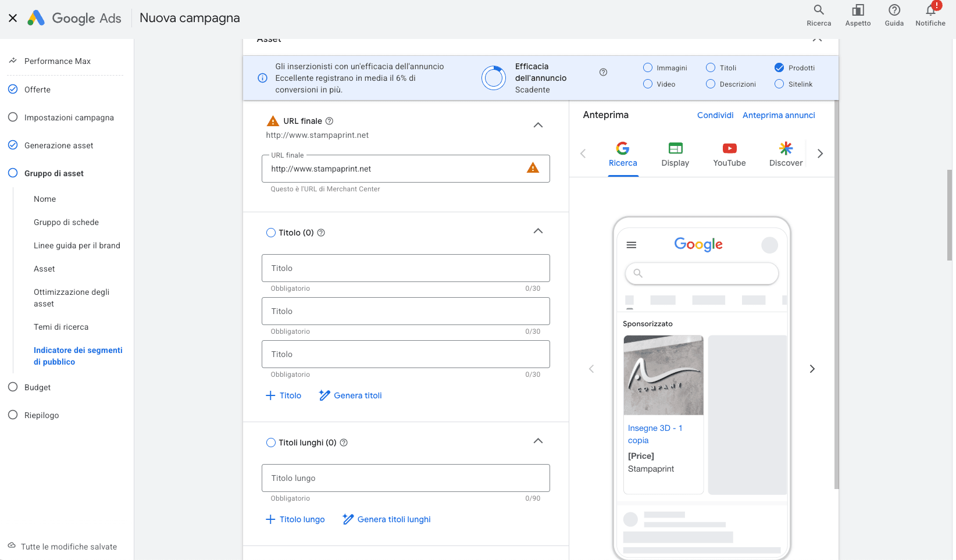Viewport: 956px width, 560px height.
Task: Add another Titolo field
Action: point(284,395)
